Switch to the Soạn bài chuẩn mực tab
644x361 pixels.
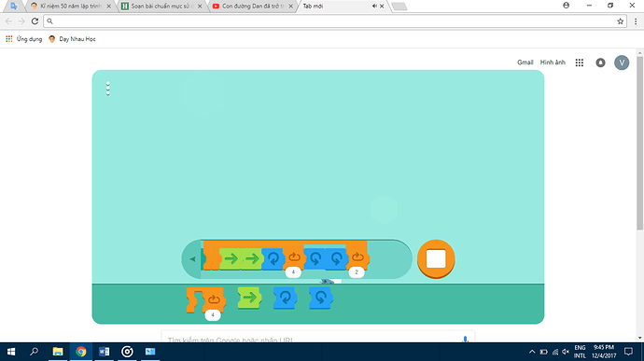[162, 7]
